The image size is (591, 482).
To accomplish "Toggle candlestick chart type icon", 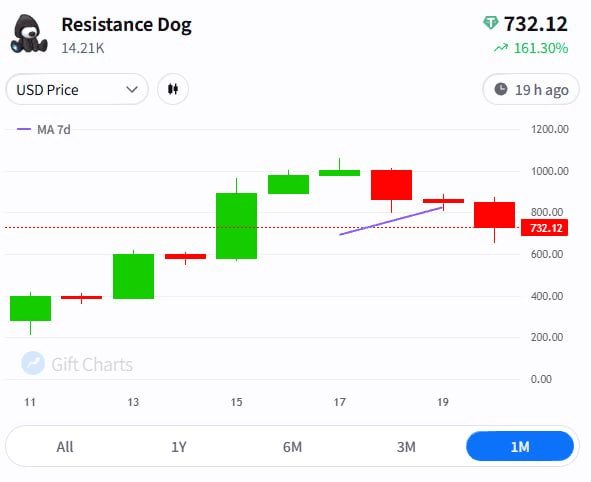I will 173,89.
